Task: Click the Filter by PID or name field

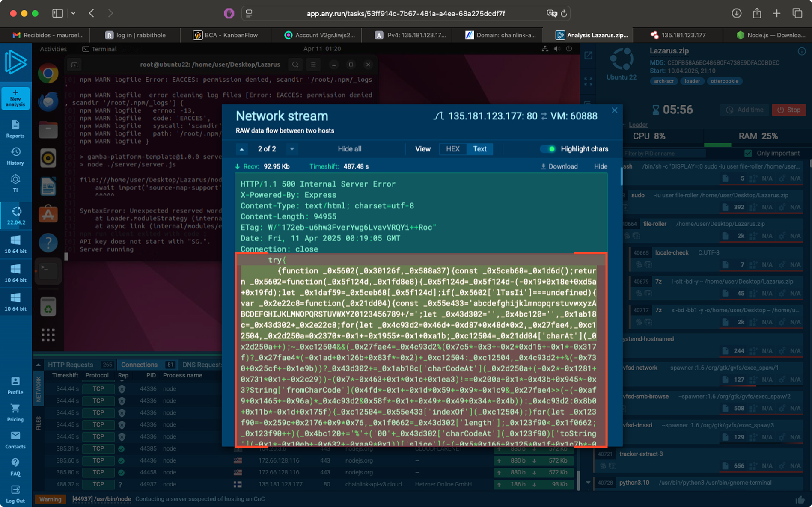Action: tap(663, 153)
